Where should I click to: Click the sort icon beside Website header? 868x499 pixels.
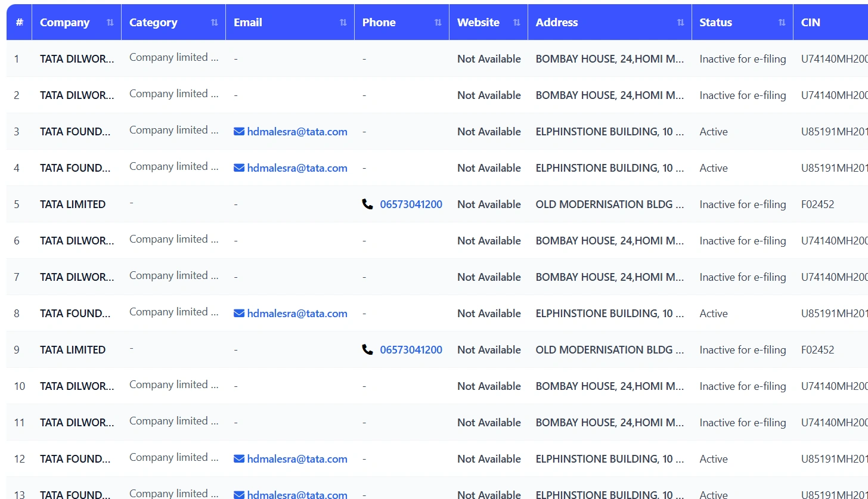pyautogui.click(x=516, y=23)
